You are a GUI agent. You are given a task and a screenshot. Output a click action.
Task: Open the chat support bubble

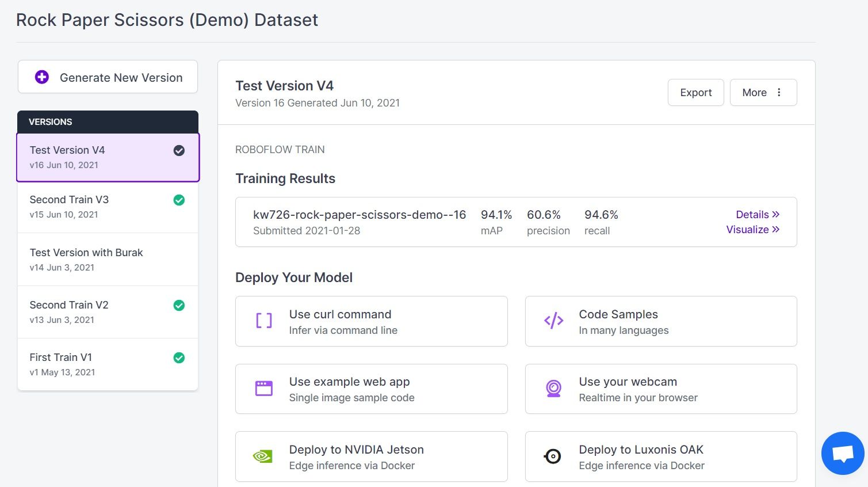(843, 454)
